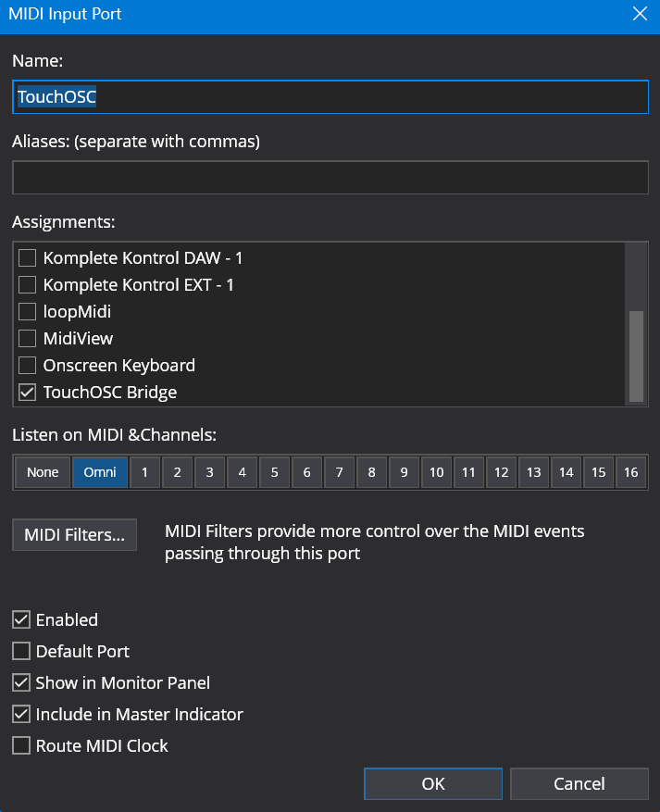The height and width of the screenshot is (812, 660).
Task: Click the Assignments list scrollbar
Action: [x=636, y=356]
